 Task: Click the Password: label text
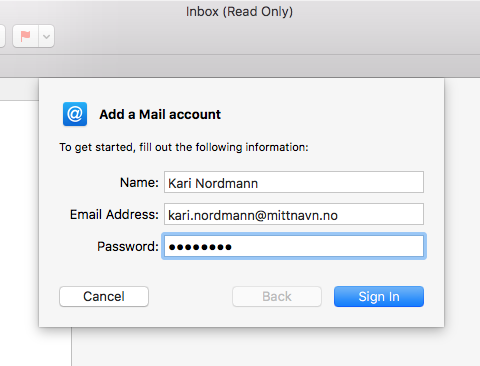coord(128,246)
